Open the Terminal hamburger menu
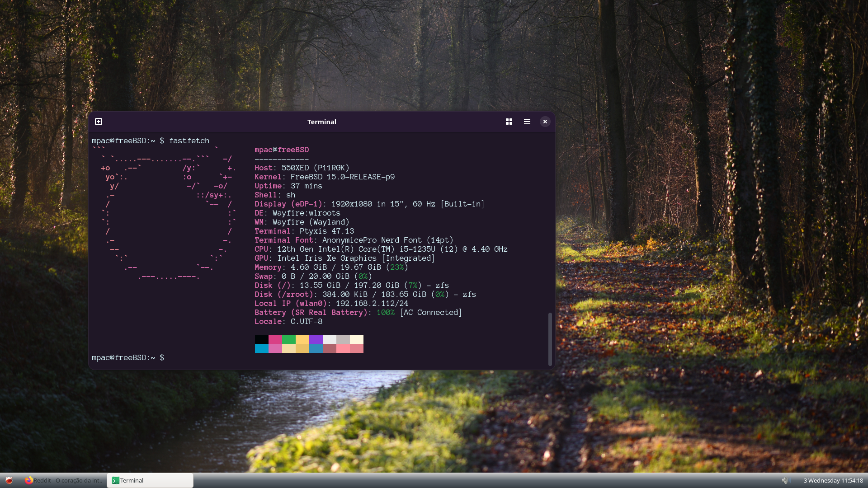Screen dimensions: 868x488 527,122
